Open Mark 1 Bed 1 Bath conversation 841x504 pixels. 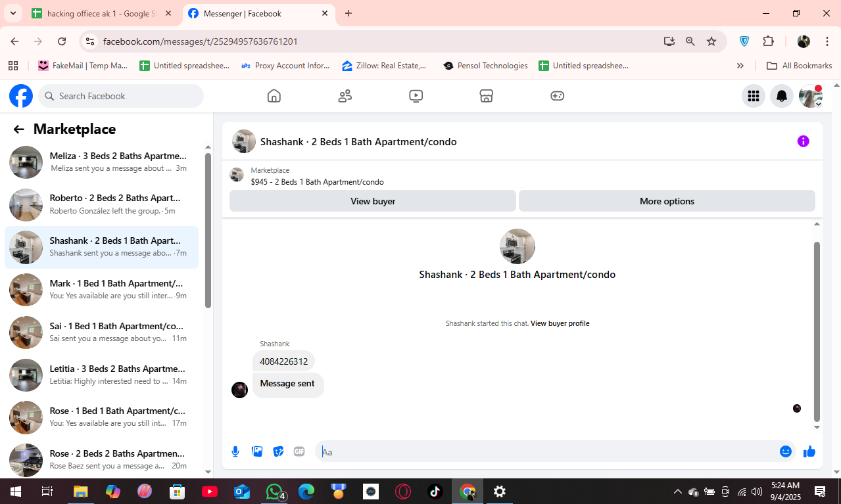tap(101, 290)
